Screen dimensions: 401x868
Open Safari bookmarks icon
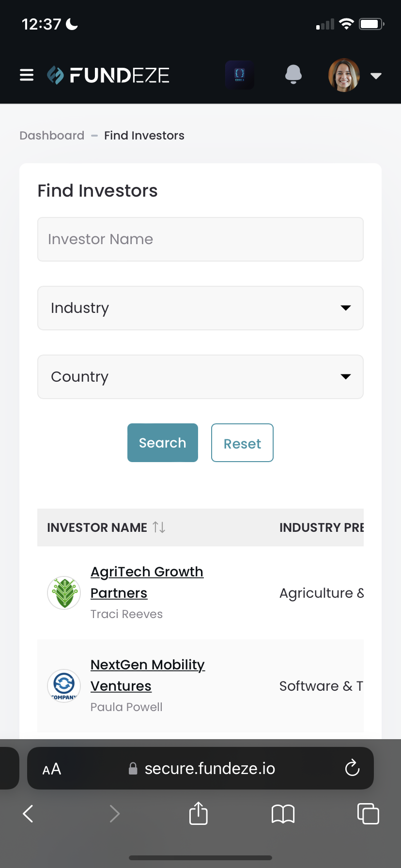pyautogui.click(x=283, y=814)
